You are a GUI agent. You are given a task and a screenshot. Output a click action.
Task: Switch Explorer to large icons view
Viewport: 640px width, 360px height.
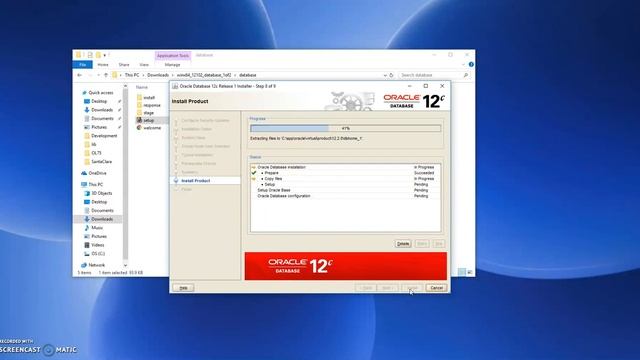click(470, 272)
